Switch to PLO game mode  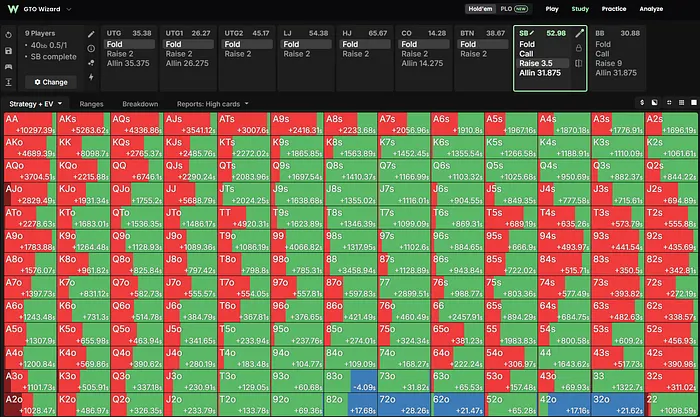pyautogui.click(x=514, y=9)
